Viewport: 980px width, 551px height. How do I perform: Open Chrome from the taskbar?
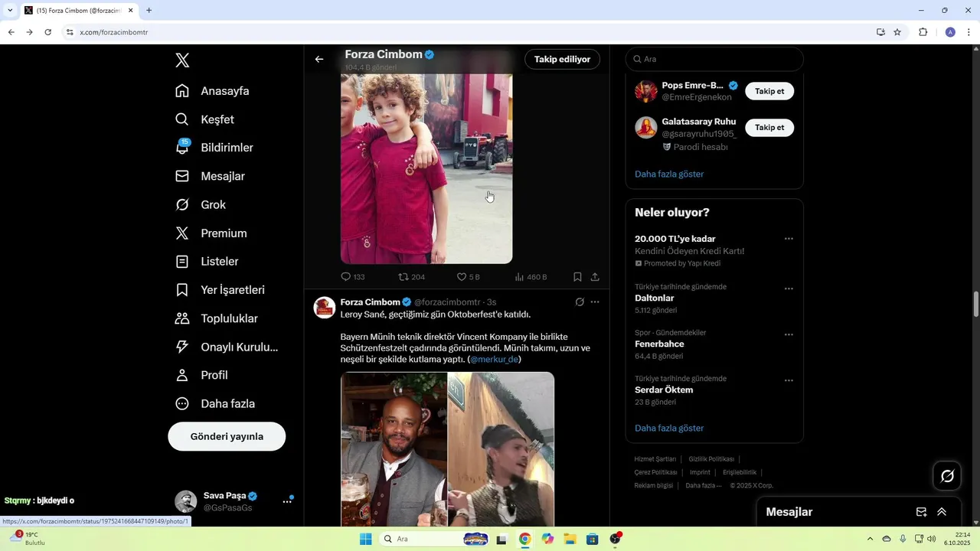[x=524, y=539]
